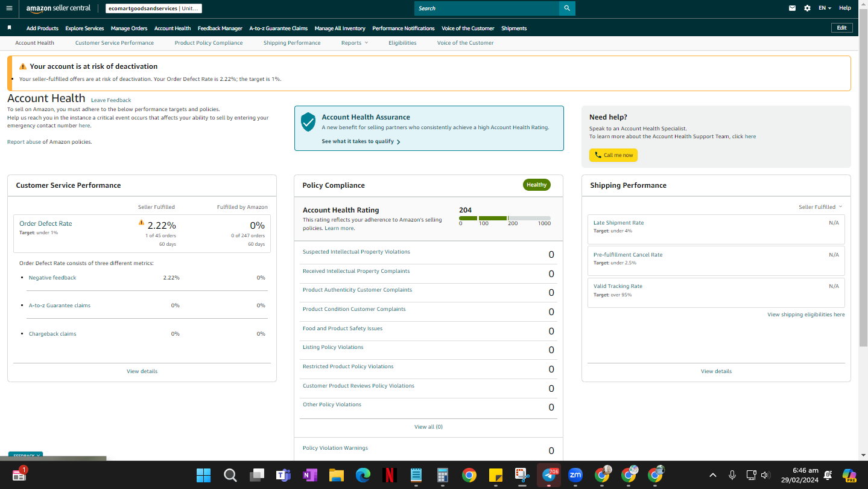
Task: Open A-to-z Guarantee Claims in the favorites bar
Action: [278, 28]
